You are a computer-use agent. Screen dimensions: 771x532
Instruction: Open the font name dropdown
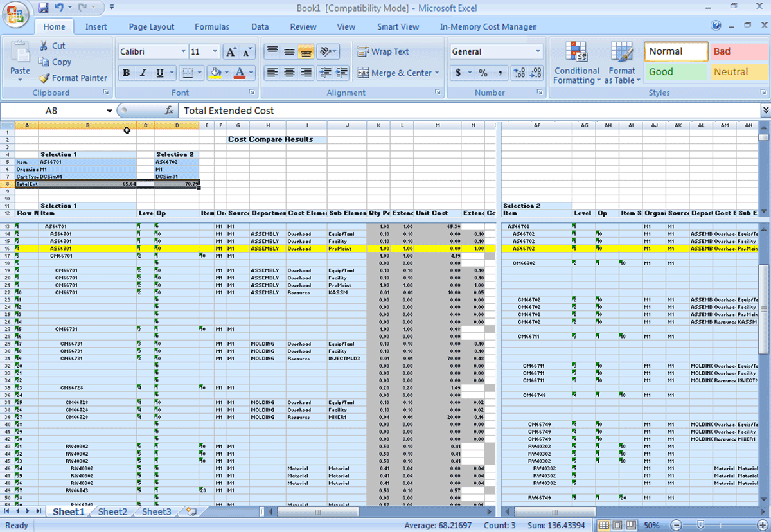click(x=183, y=52)
